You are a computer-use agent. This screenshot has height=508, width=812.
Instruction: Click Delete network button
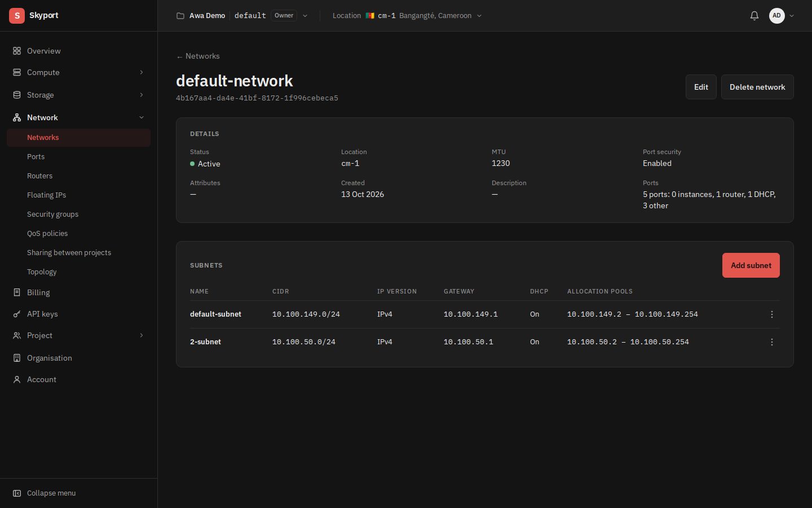[x=757, y=87]
